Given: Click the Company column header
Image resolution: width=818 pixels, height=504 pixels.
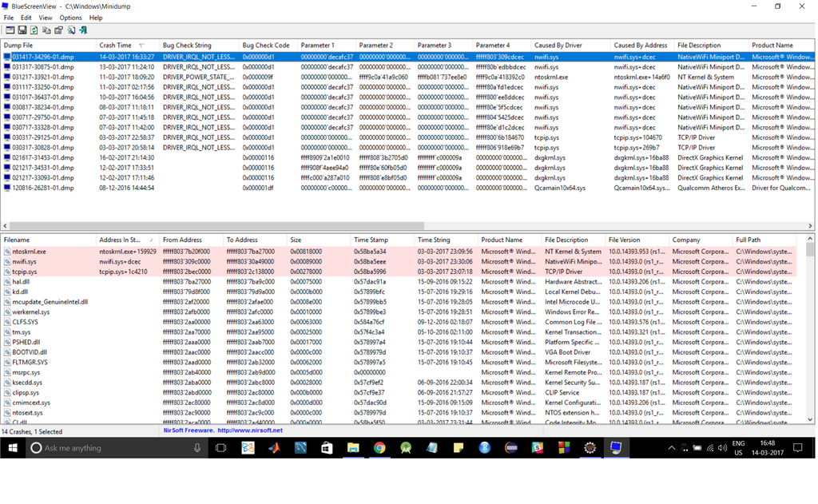Looking at the screenshot, I should [701, 240].
